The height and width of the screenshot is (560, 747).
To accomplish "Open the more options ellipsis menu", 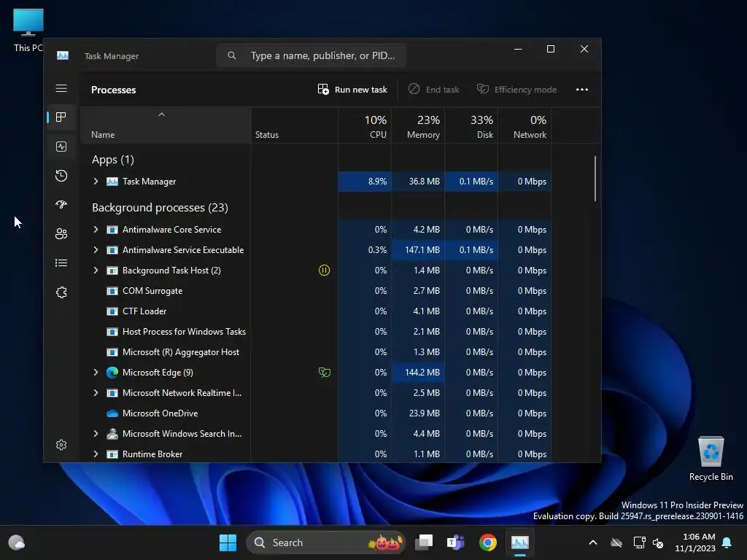I will pos(581,90).
